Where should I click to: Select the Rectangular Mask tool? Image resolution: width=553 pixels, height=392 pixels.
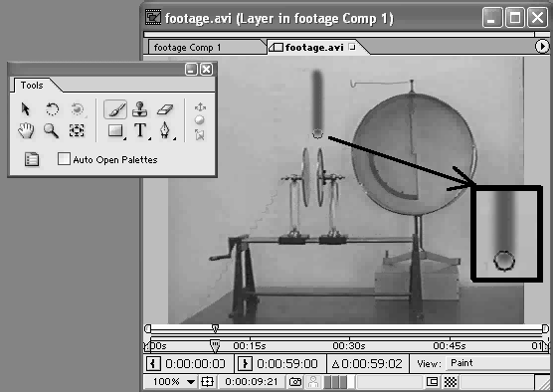[115, 130]
